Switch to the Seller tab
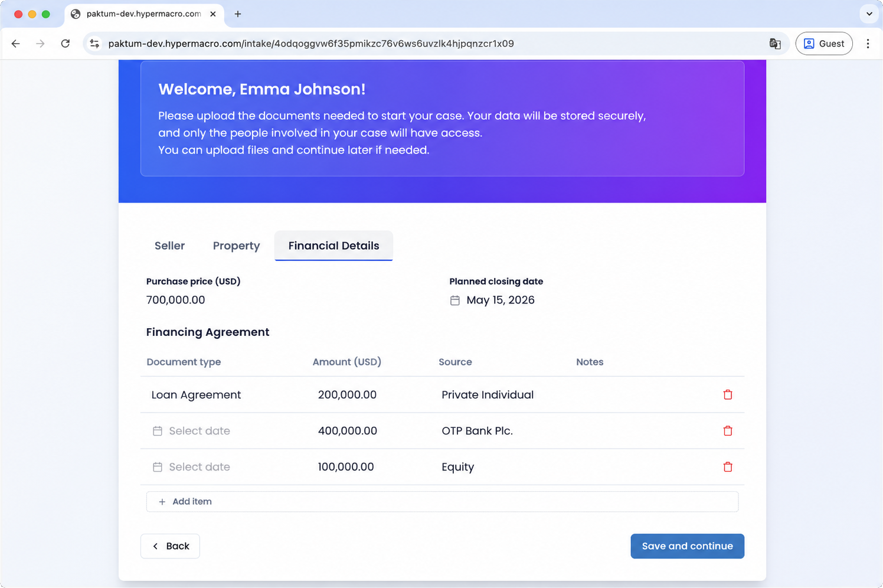This screenshot has height=588, width=883. coord(169,246)
